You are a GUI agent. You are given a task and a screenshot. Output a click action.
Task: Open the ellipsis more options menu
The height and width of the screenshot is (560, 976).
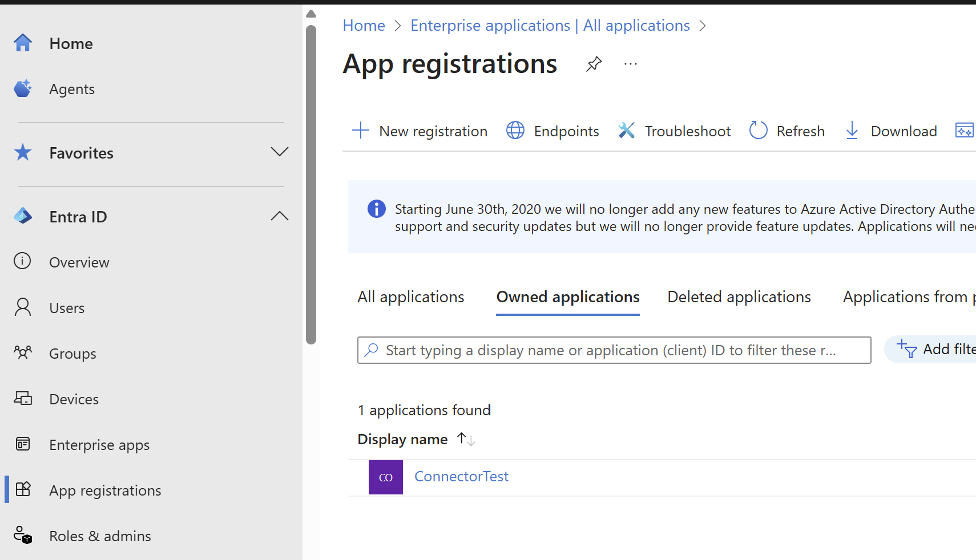tap(631, 64)
